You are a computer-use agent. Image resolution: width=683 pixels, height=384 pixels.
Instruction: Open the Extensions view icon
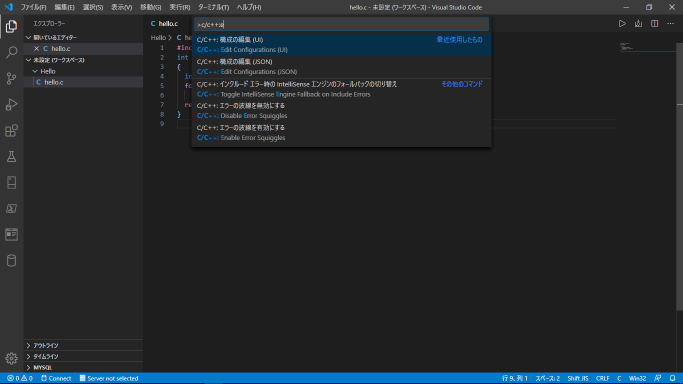click(11, 131)
